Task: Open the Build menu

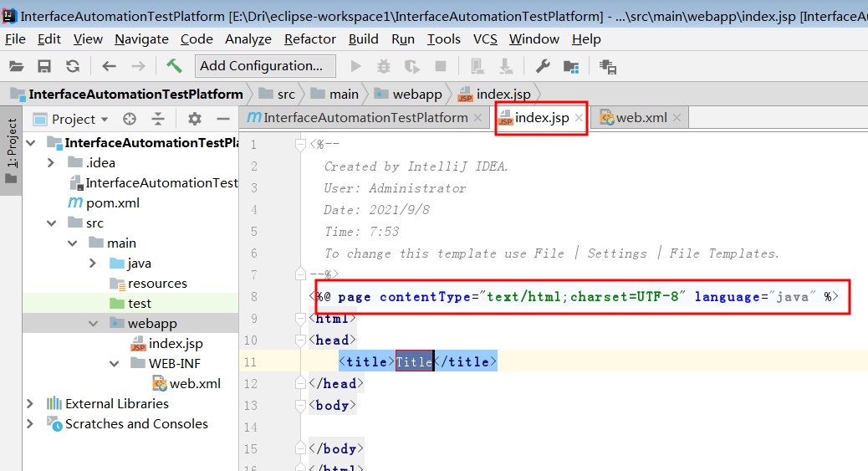Action: [363, 39]
